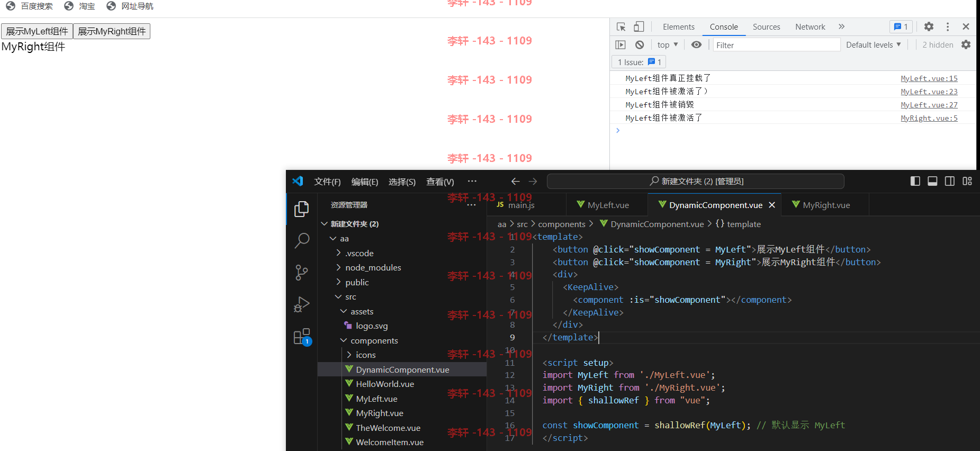Toggle the bottom panel layout icon
Image resolution: width=980 pixels, height=451 pixels.
[x=932, y=181]
